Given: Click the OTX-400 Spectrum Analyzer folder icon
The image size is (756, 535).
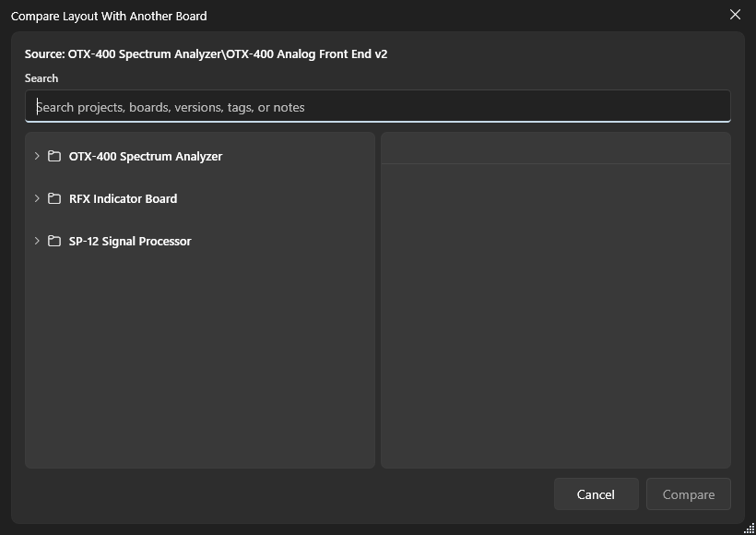Looking at the screenshot, I should [x=54, y=156].
